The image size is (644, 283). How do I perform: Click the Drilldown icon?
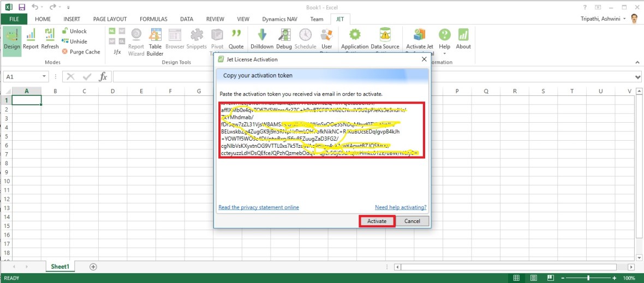pyautogui.click(x=262, y=39)
